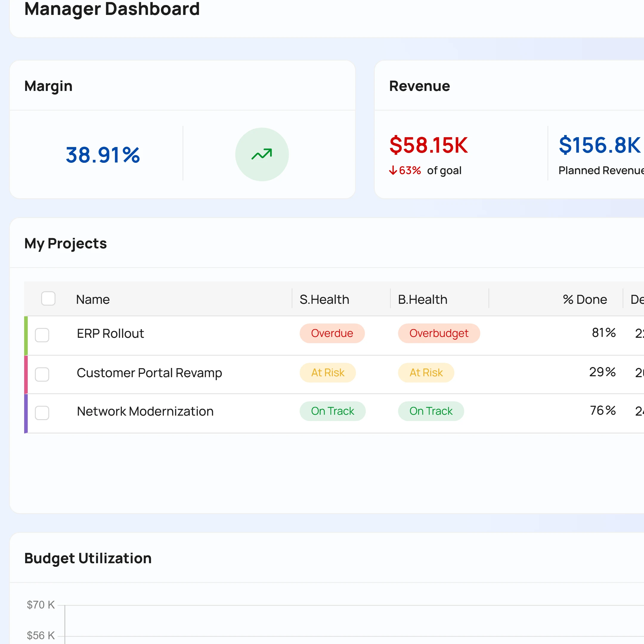Click the red down arrow beside 63%
644x644 pixels.
tap(393, 170)
